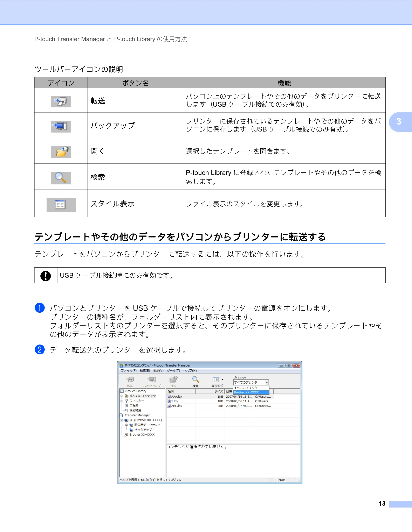Open the ヘルプ(H) menu

[x=190, y=370]
